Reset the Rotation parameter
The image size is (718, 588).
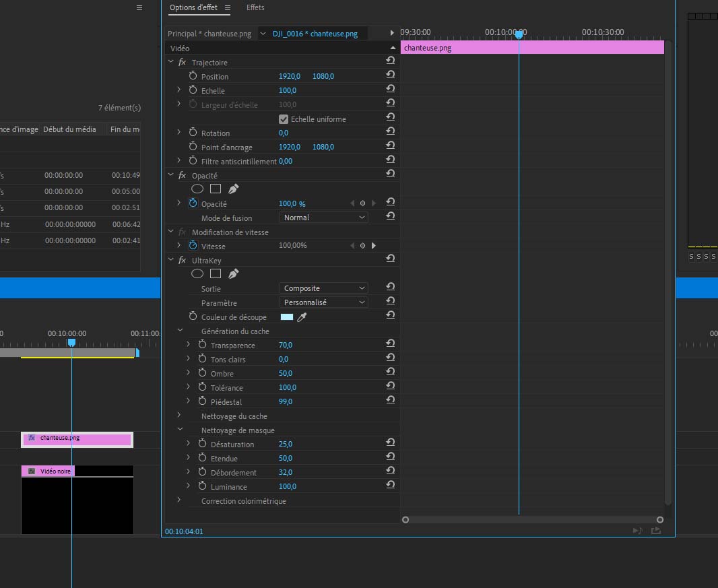click(x=390, y=131)
